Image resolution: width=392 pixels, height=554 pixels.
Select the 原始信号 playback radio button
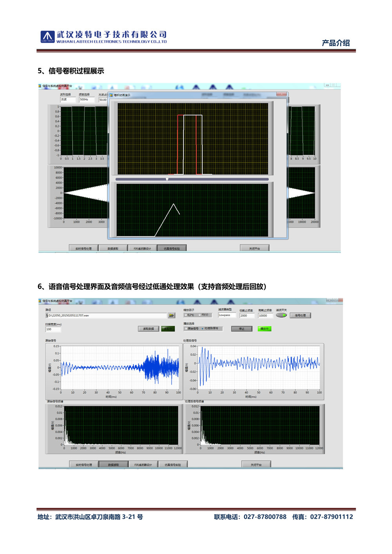point(186,329)
